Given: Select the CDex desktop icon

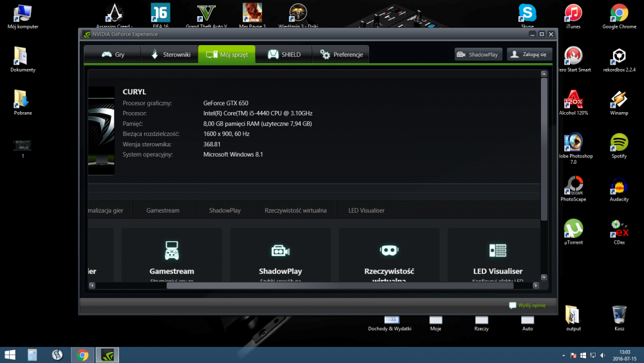Looking at the screenshot, I should (x=620, y=232).
